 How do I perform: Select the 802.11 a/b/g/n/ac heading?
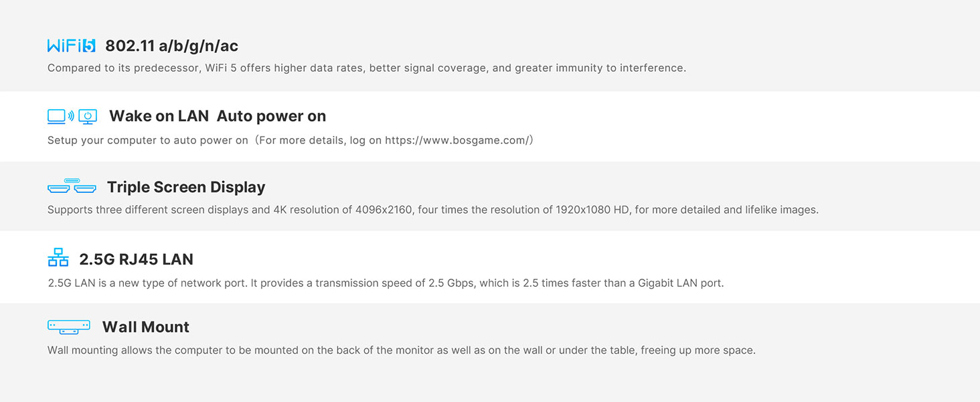point(171,46)
